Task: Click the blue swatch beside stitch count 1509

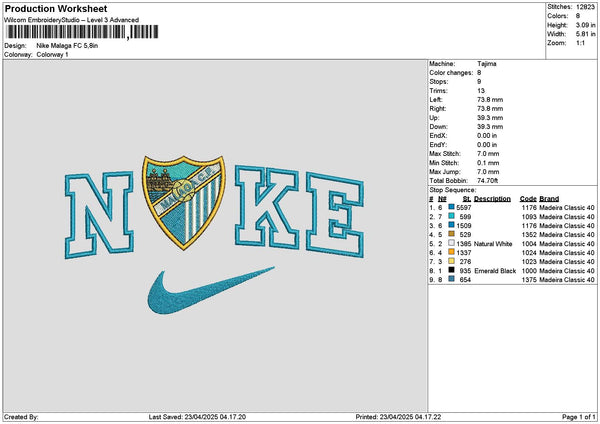Action: click(x=452, y=225)
